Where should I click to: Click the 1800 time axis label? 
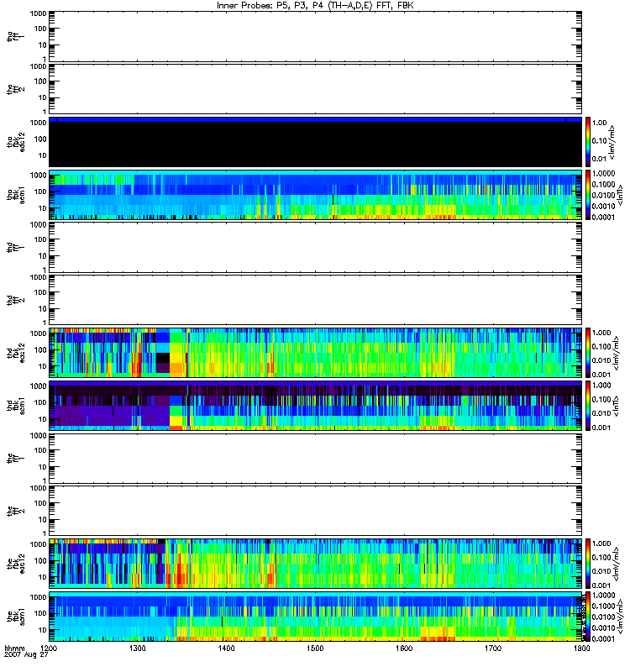click(581, 648)
